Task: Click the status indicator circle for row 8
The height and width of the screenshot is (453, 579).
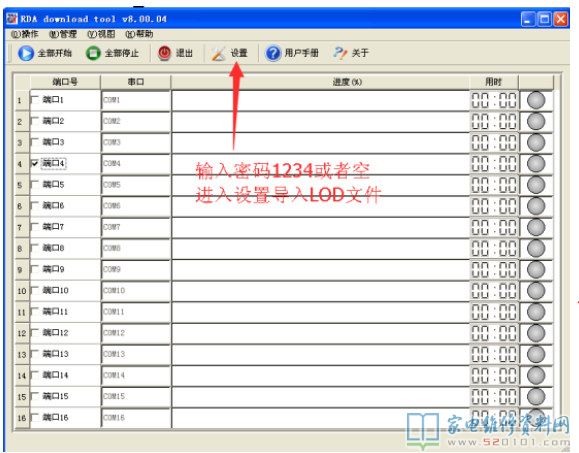Action: [x=536, y=248]
